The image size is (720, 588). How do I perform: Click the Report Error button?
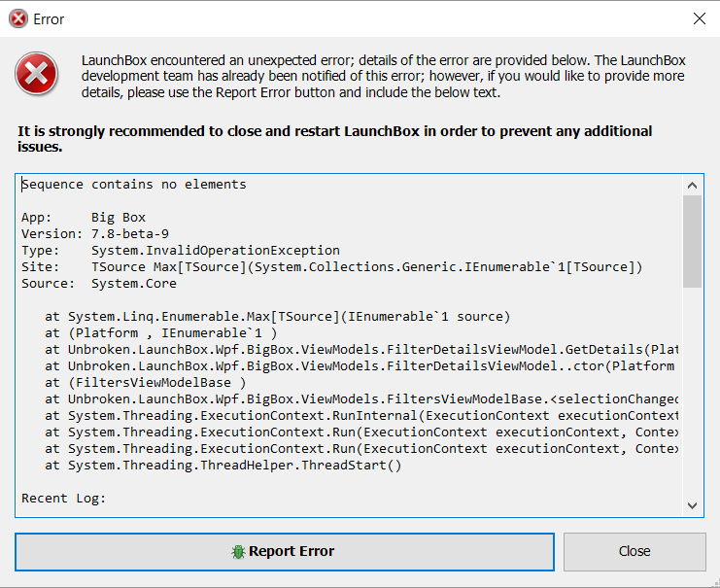(285, 552)
